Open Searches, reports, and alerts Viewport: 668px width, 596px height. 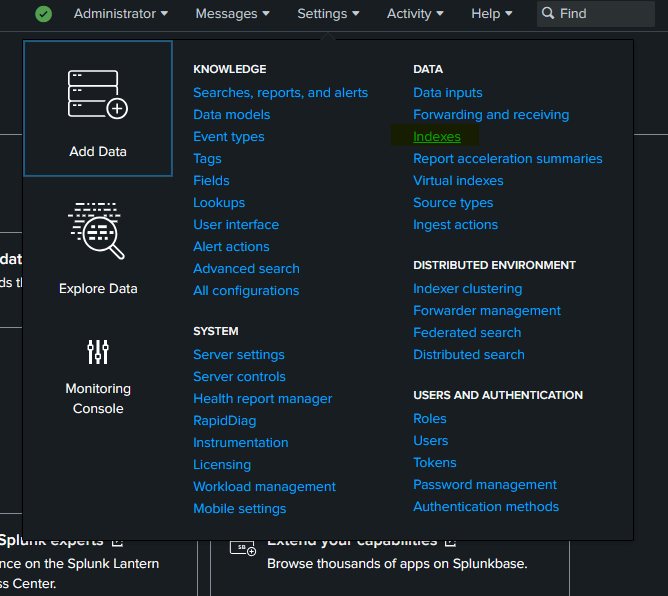pos(280,92)
